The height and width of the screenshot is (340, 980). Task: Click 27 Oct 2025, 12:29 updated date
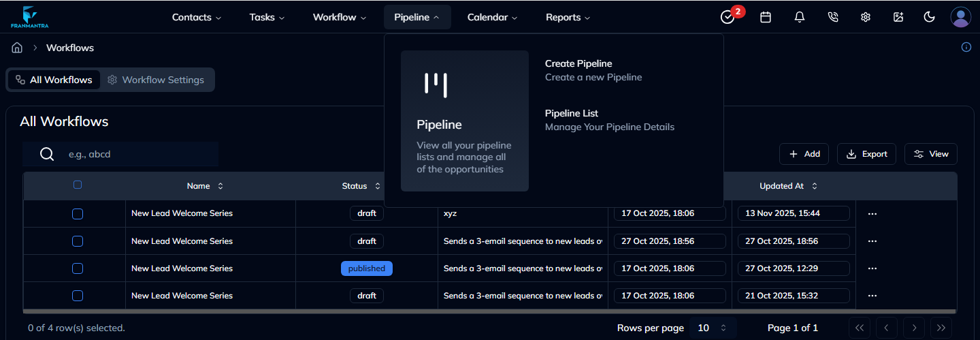pos(794,268)
